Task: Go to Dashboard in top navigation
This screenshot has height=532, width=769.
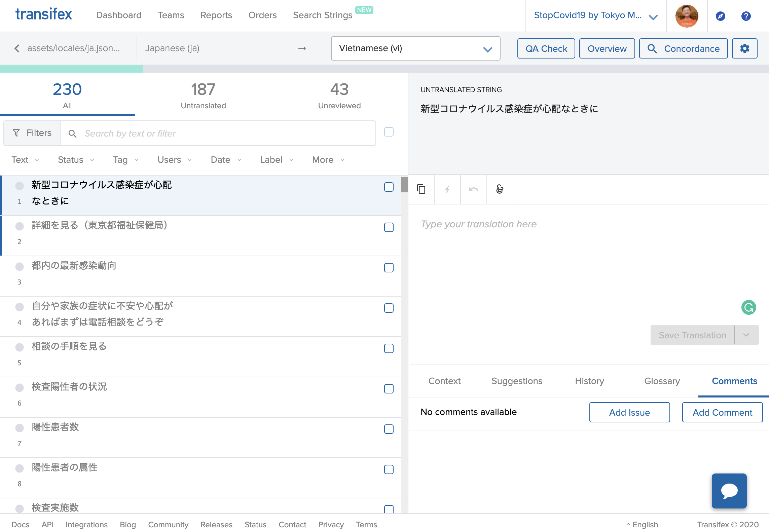Action: 119,15
